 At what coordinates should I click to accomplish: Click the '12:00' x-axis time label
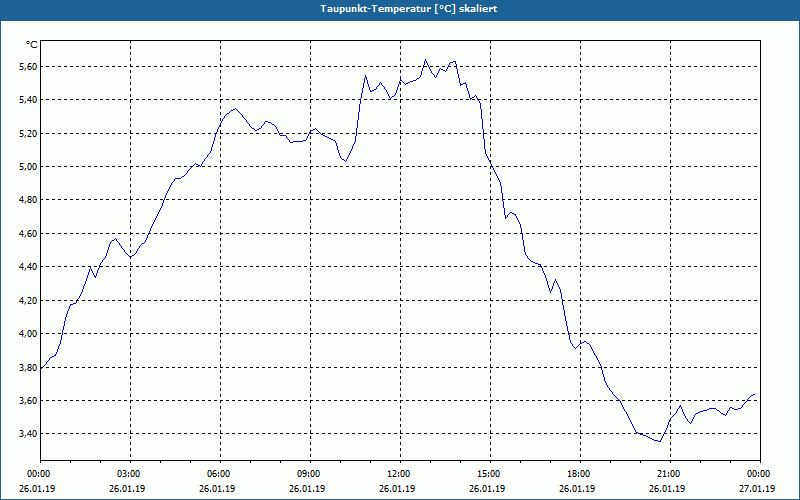[397, 474]
